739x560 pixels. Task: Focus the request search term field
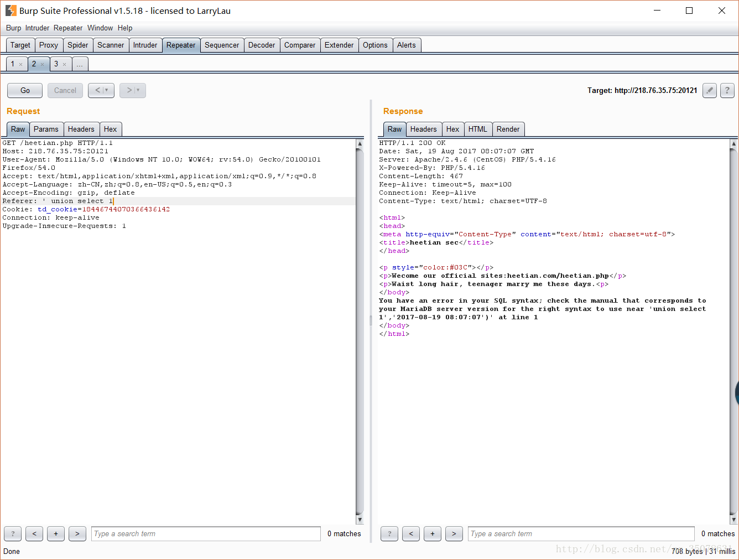tap(206, 533)
